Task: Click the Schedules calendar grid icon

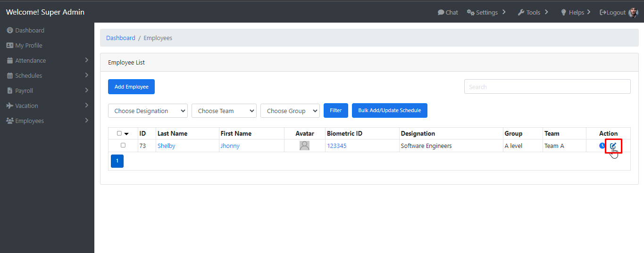Action: [10, 75]
